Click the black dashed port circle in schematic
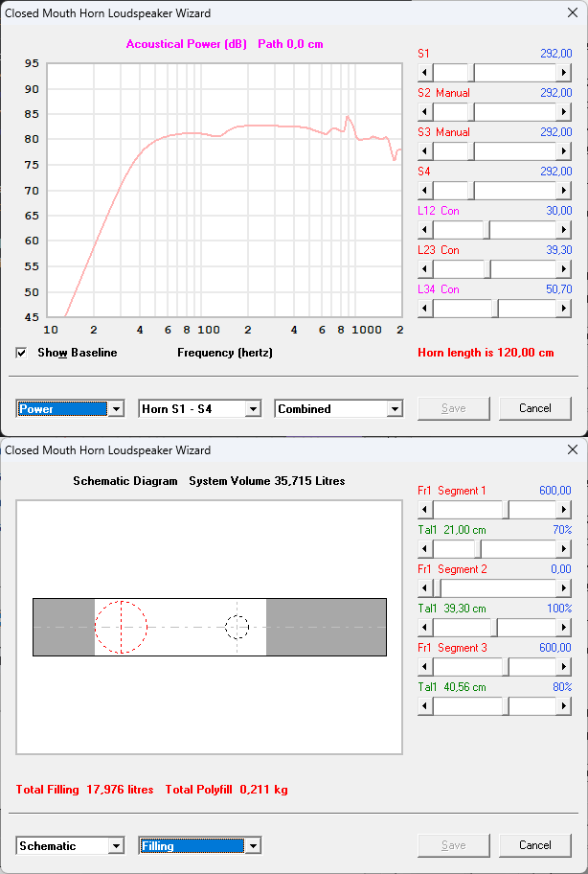This screenshot has width=588, height=874. pos(237,627)
